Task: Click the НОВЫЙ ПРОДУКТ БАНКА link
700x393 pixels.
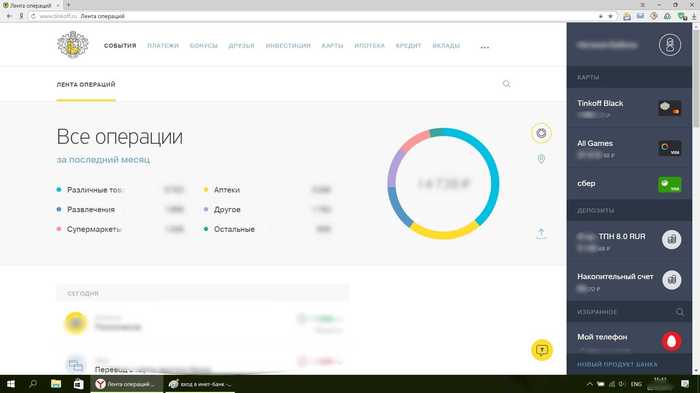Action: pos(617,364)
